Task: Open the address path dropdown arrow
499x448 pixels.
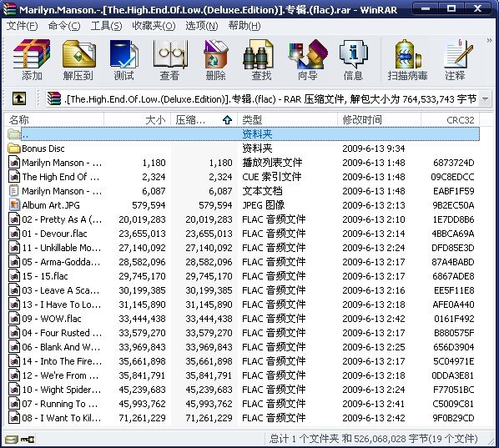Action: (x=485, y=99)
